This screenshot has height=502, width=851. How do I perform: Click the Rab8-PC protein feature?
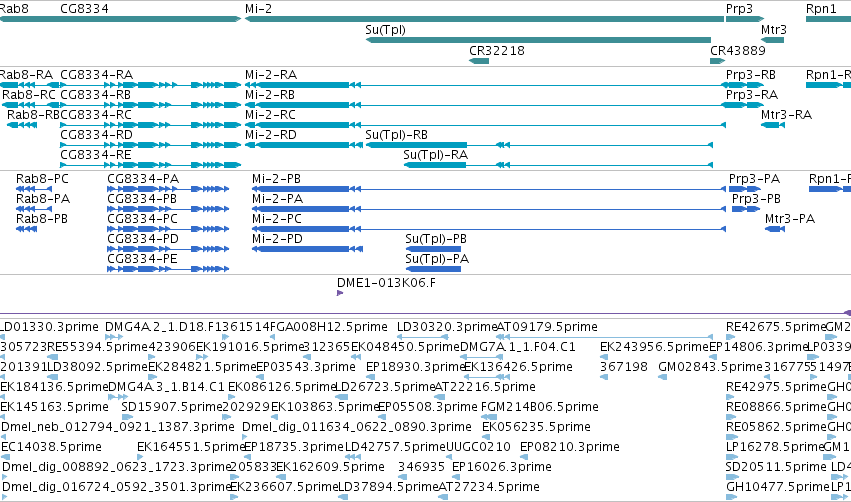[x=34, y=189]
